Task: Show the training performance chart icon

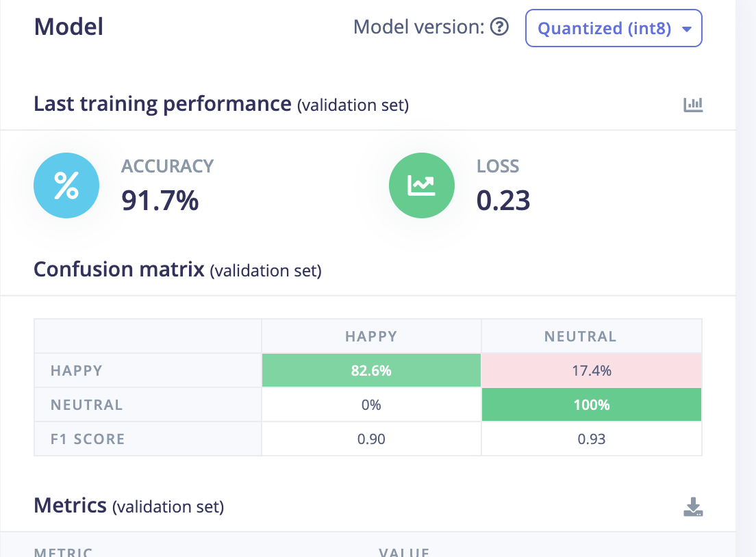Action: (693, 104)
